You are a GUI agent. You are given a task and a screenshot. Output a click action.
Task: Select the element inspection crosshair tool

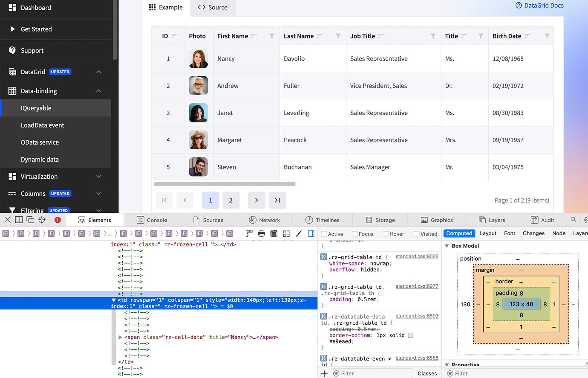[x=41, y=220]
